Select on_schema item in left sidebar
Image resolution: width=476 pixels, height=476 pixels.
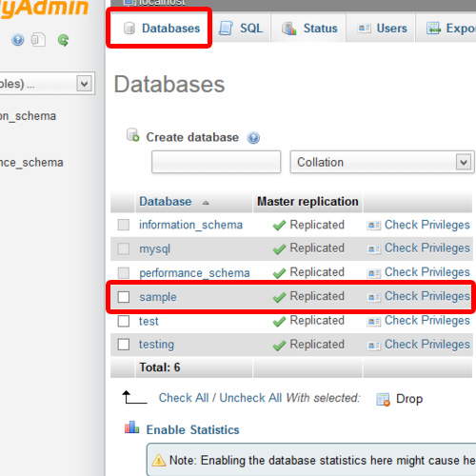click(x=28, y=116)
